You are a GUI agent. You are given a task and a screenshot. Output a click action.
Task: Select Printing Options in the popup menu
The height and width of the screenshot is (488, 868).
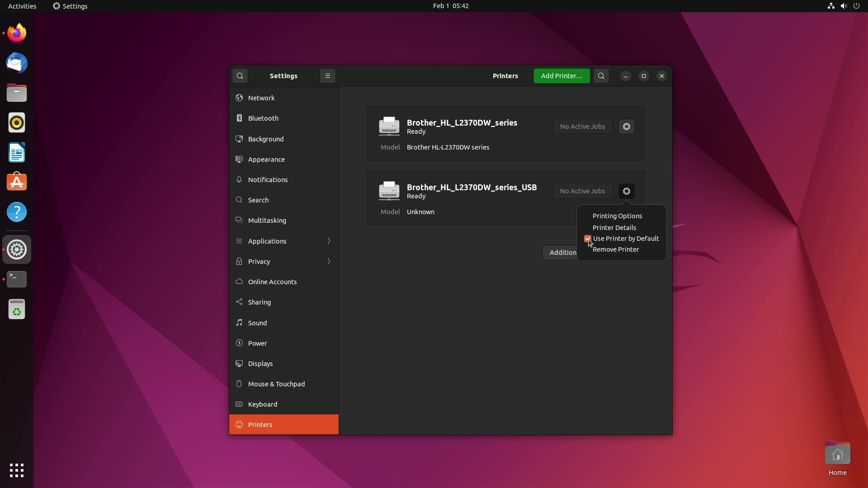click(x=617, y=216)
